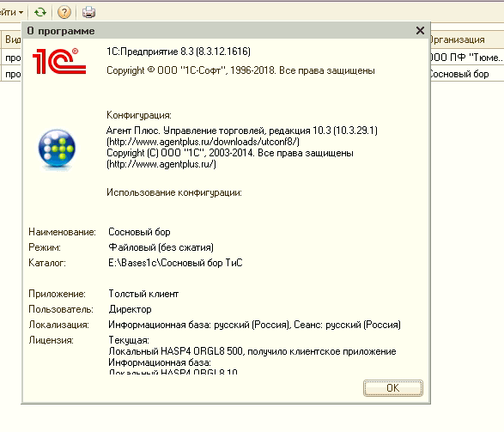Click the green refresh arrows icon

pos(40,12)
